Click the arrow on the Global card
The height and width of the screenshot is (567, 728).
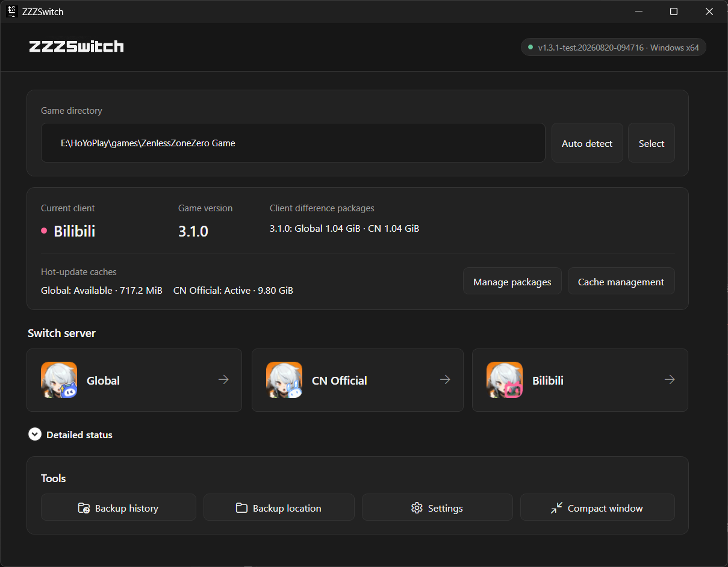point(223,380)
